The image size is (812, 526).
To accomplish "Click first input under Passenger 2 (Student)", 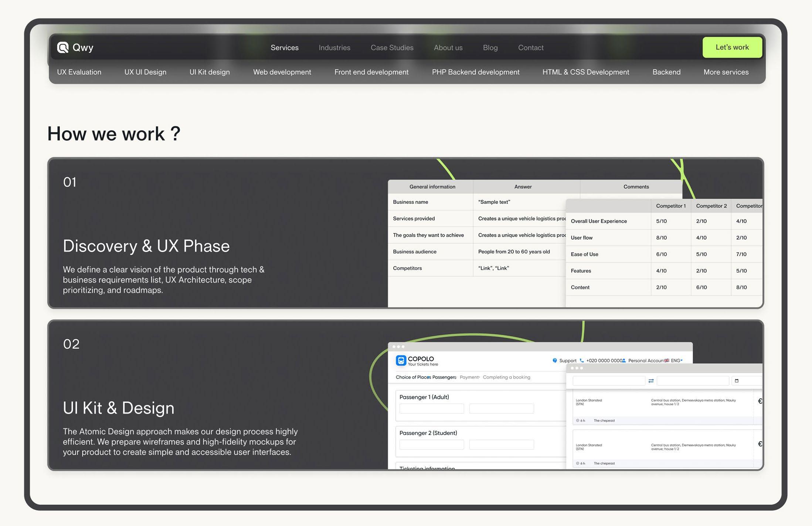I will click(x=431, y=444).
